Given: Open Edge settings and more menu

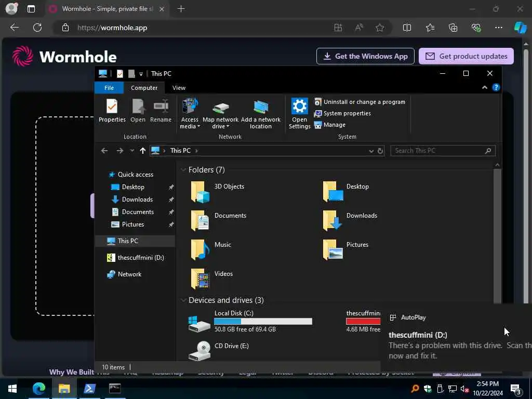Looking at the screenshot, I should click(498, 28).
